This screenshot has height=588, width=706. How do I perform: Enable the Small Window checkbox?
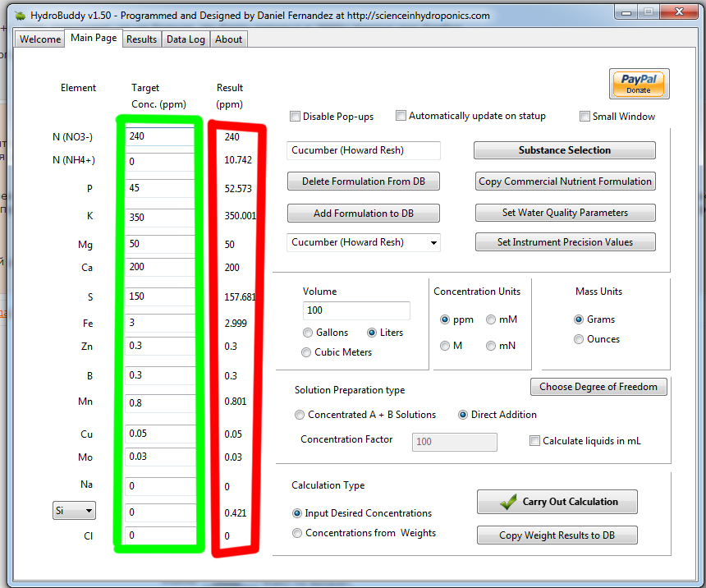tap(585, 117)
